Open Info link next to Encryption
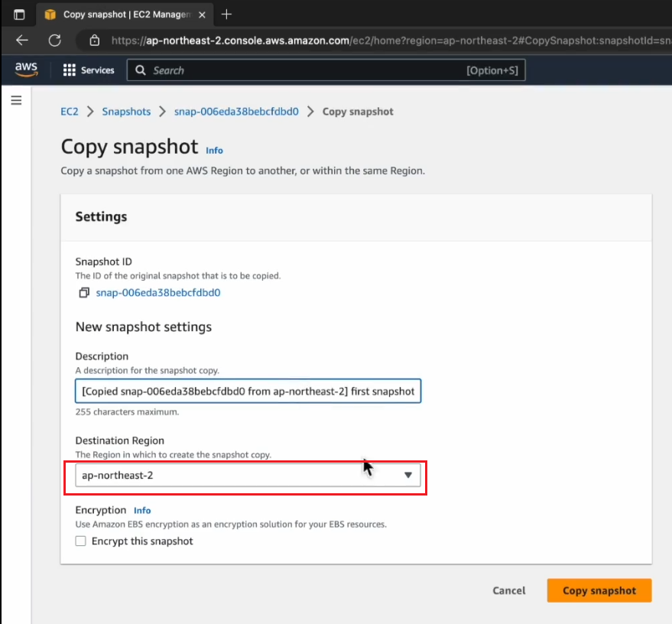 pyautogui.click(x=142, y=510)
